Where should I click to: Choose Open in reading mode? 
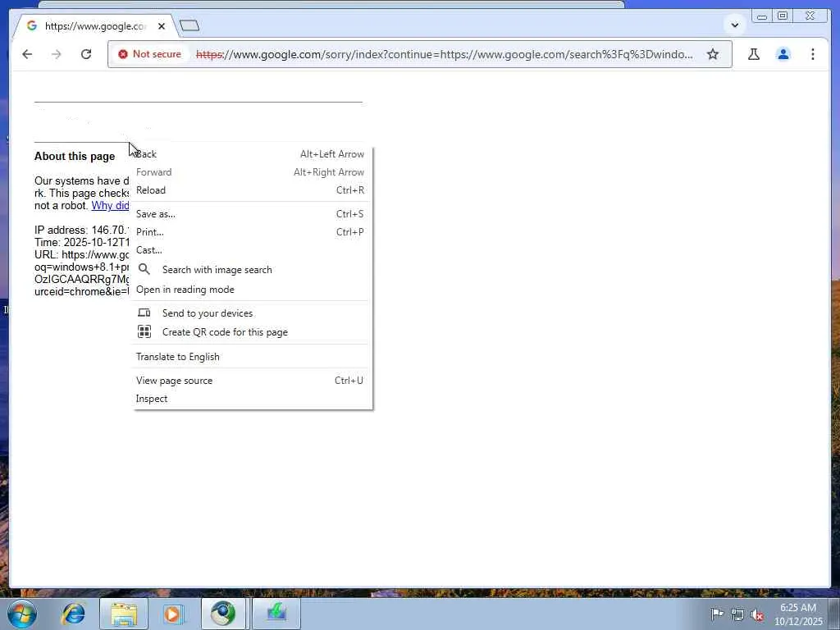click(252, 290)
